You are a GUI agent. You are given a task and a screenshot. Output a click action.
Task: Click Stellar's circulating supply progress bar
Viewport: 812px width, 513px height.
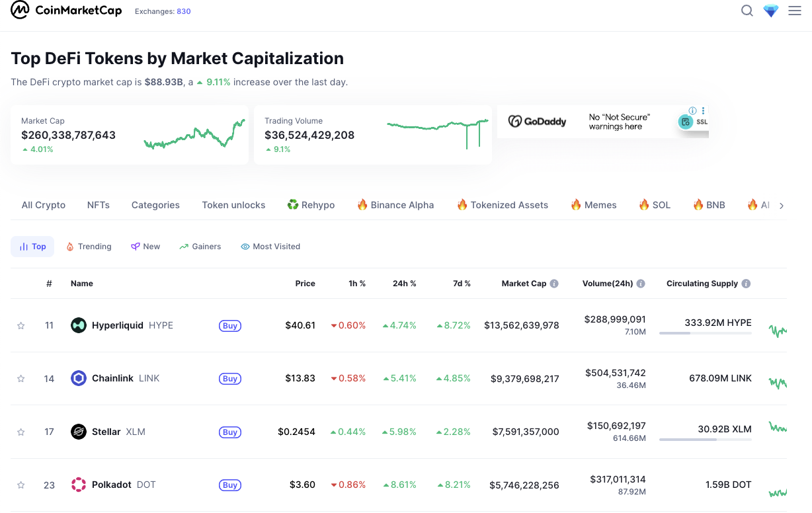pos(705,441)
